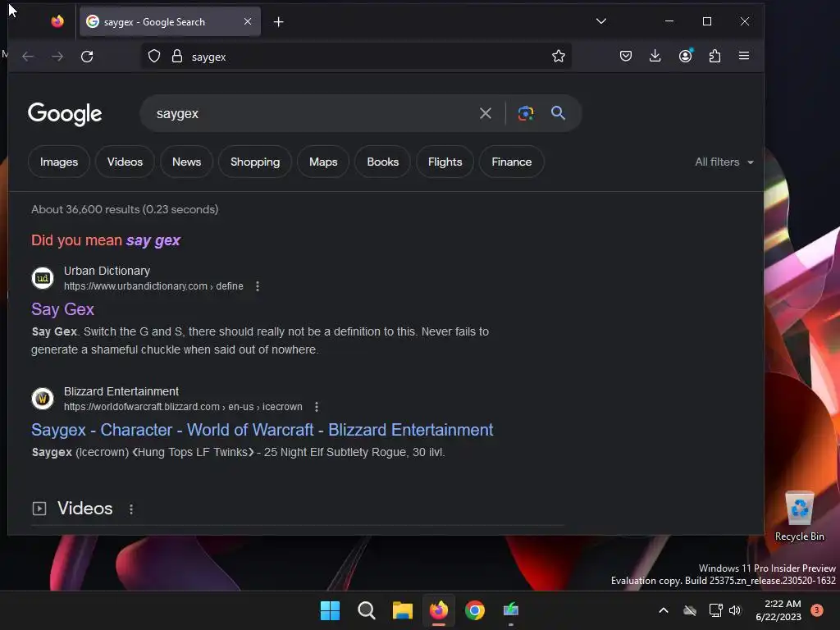
Task: Clear the search box with the X
Action: click(486, 113)
